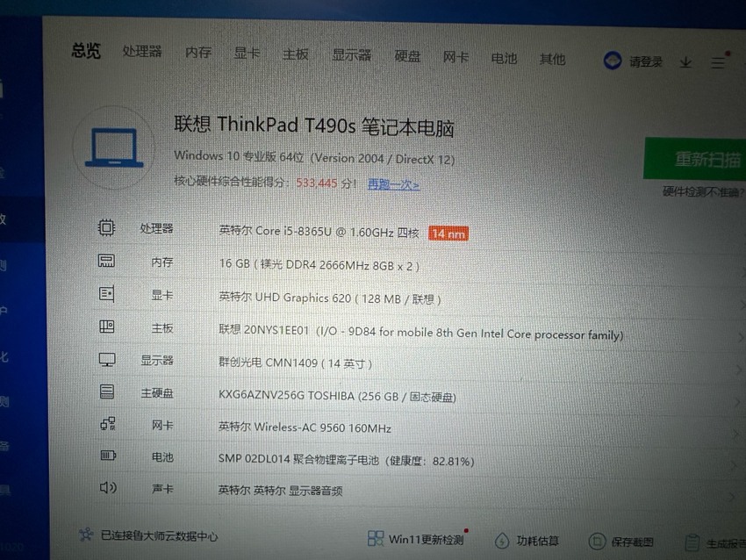746x560 pixels.
Task: Switch to the 总览 overview tab
Action: pyautogui.click(x=86, y=50)
